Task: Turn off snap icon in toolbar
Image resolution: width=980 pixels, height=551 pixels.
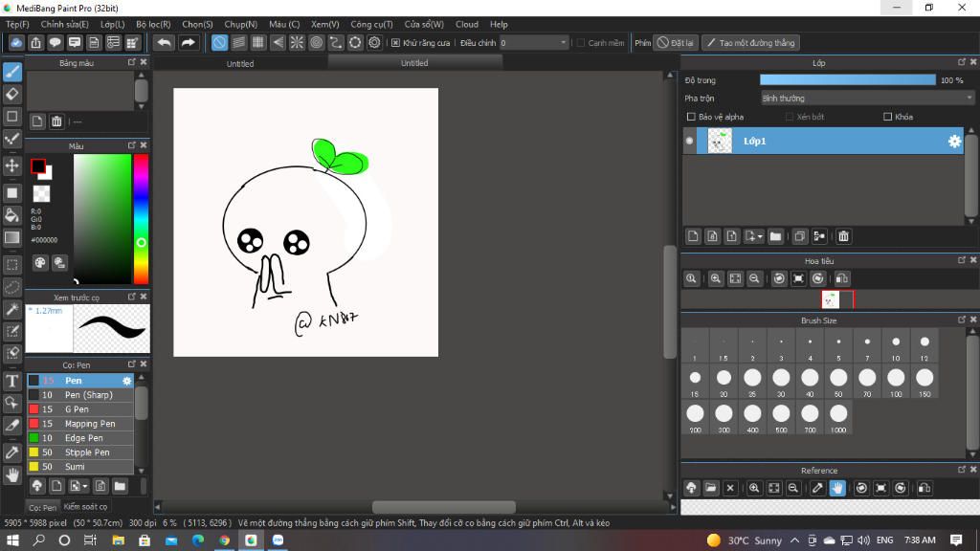Action: click(219, 42)
